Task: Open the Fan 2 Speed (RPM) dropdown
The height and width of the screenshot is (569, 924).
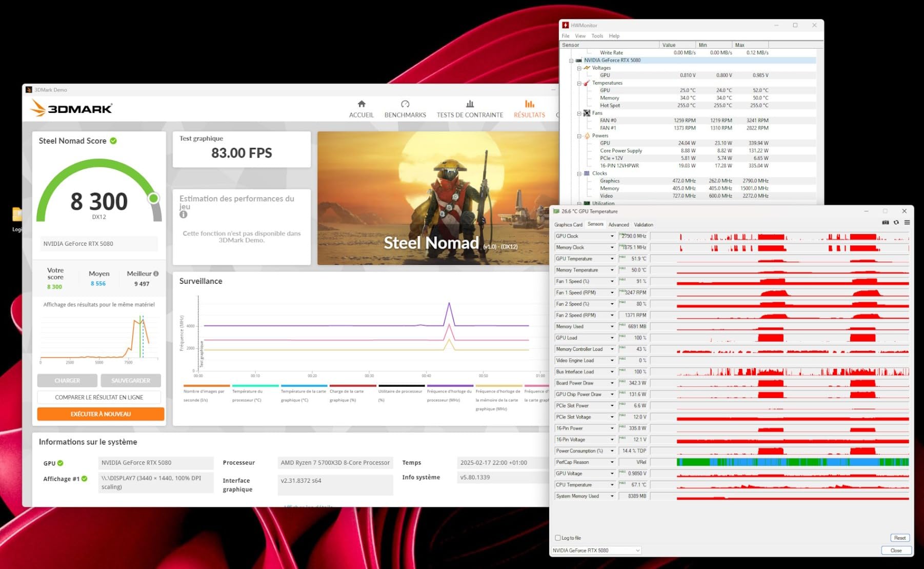Action: pos(612,315)
